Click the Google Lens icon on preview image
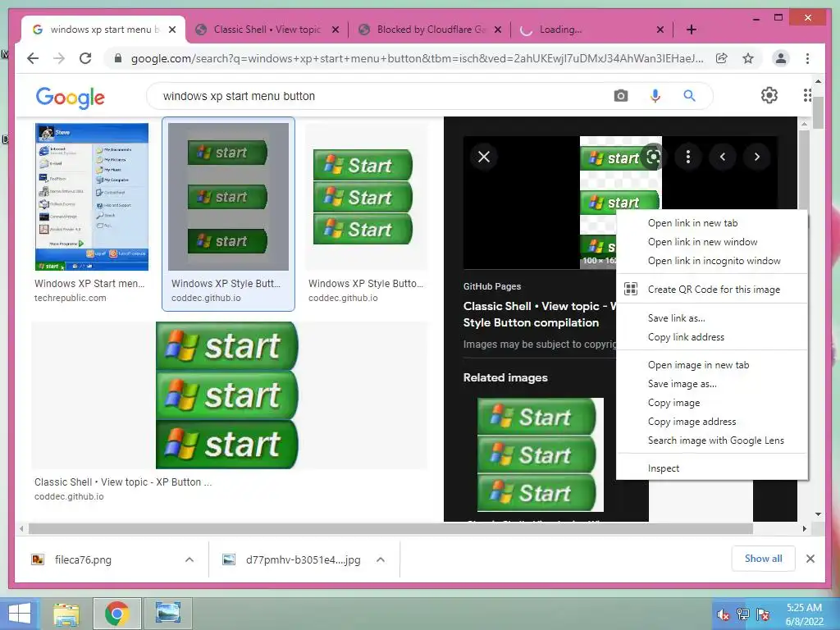This screenshot has height=630, width=840. [653, 157]
